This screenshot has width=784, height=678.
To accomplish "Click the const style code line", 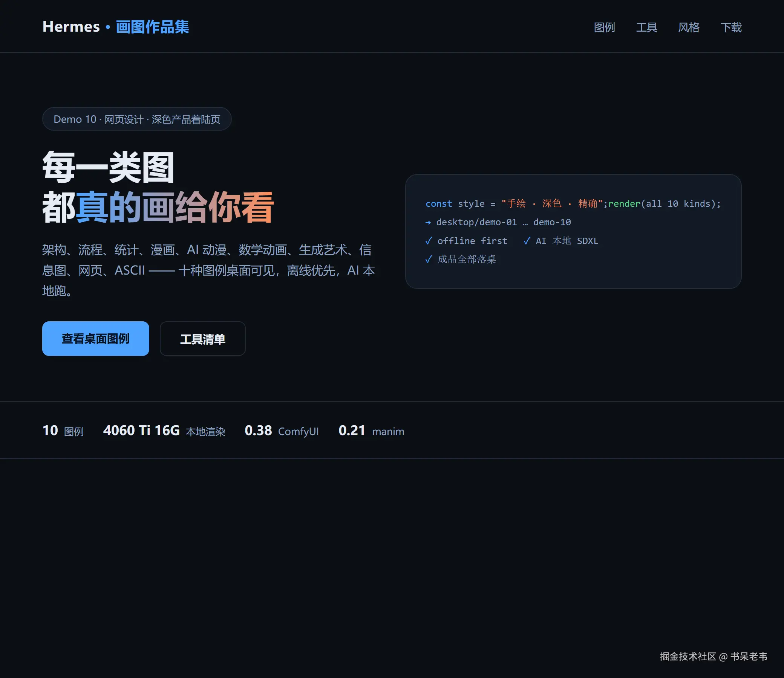I will (x=573, y=203).
